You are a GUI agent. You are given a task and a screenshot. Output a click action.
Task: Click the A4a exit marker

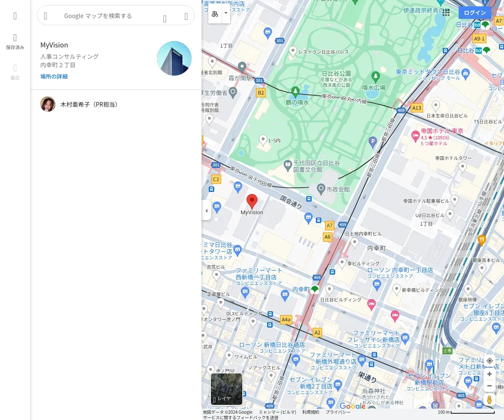pyautogui.click(x=286, y=320)
